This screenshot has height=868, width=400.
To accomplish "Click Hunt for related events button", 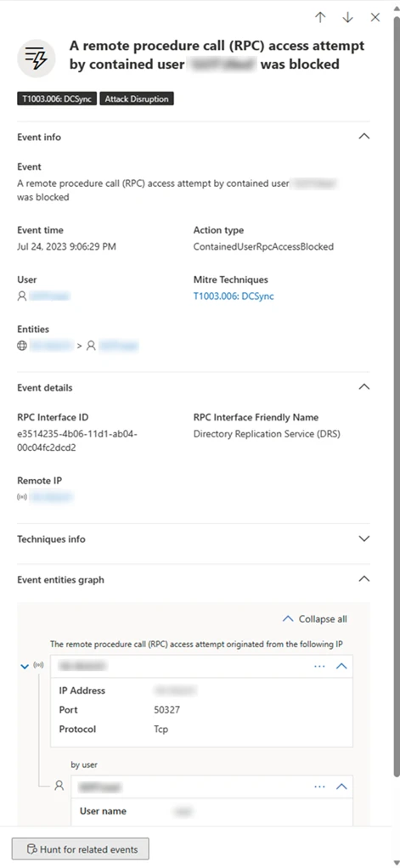I will (81, 848).
